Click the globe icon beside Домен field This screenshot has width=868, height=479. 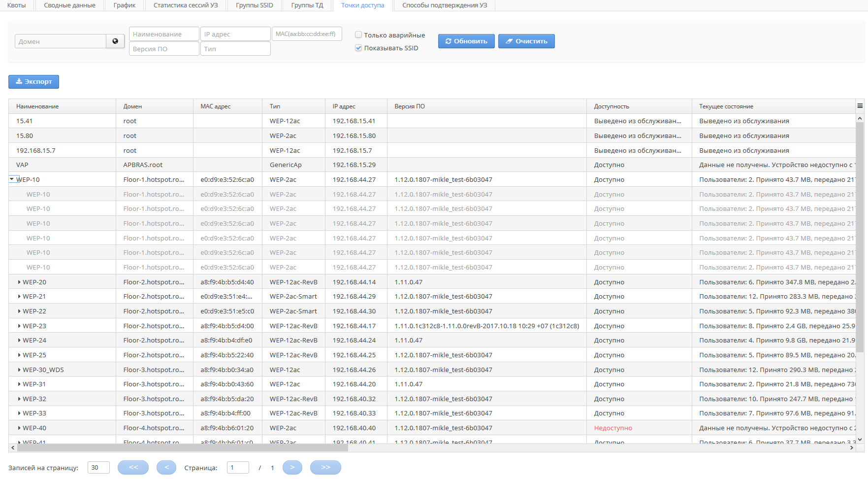point(115,41)
